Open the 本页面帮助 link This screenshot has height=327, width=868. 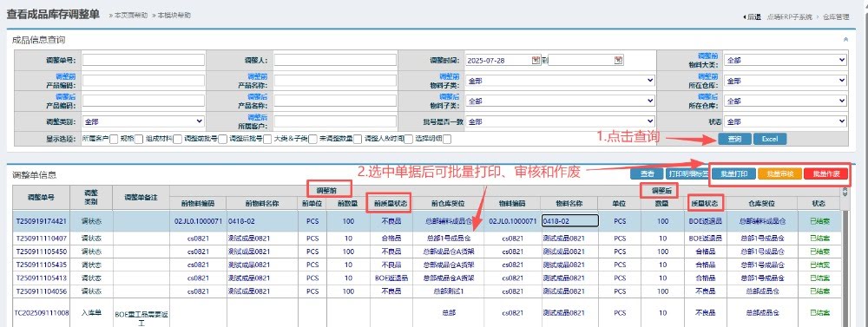coord(131,16)
